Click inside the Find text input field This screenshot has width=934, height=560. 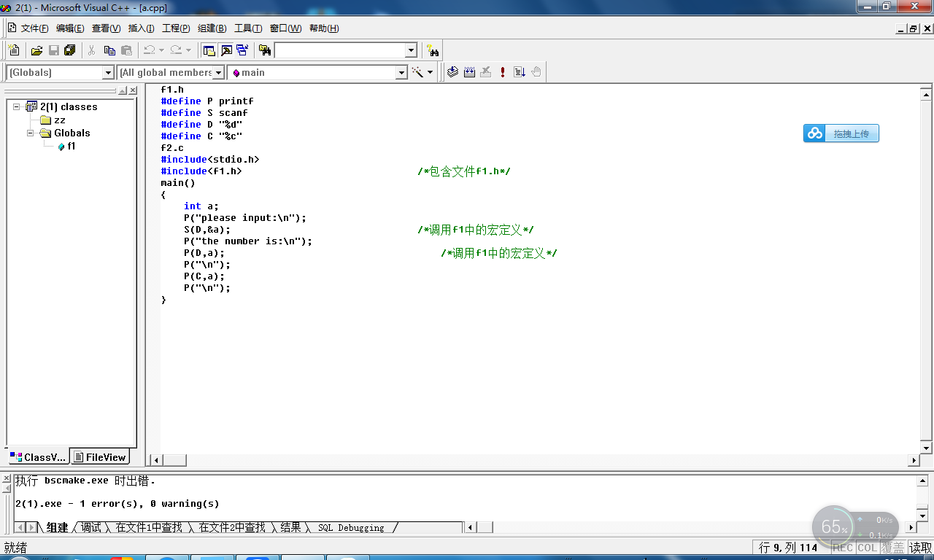click(x=339, y=50)
